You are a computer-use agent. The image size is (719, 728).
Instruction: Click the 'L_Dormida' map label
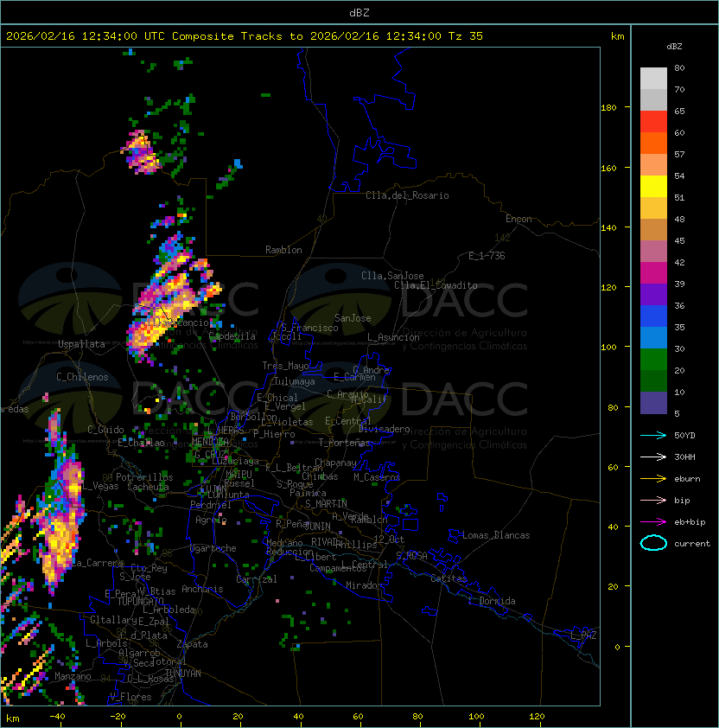coord(492,601)
